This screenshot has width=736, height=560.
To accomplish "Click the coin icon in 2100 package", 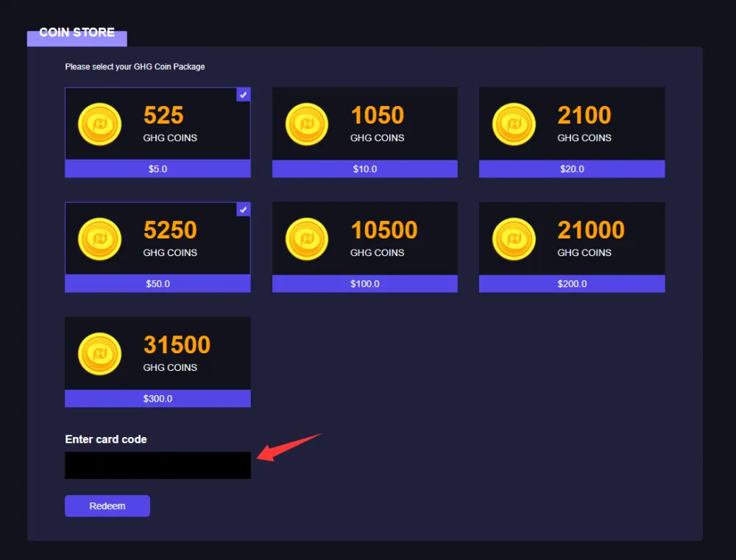I will click(514, 124).
